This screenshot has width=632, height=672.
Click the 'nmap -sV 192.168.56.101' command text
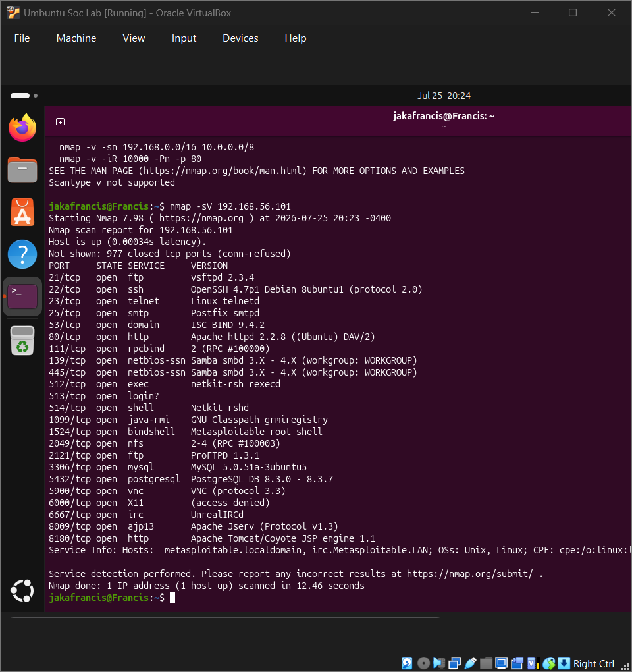tap(230, 206)
